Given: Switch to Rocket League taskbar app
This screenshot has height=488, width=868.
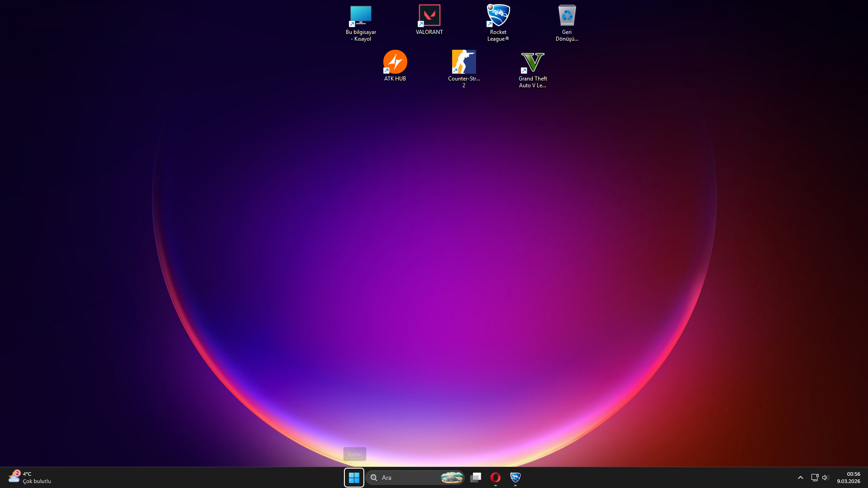Looking at the screenshot, I should [x=515, y=478].
